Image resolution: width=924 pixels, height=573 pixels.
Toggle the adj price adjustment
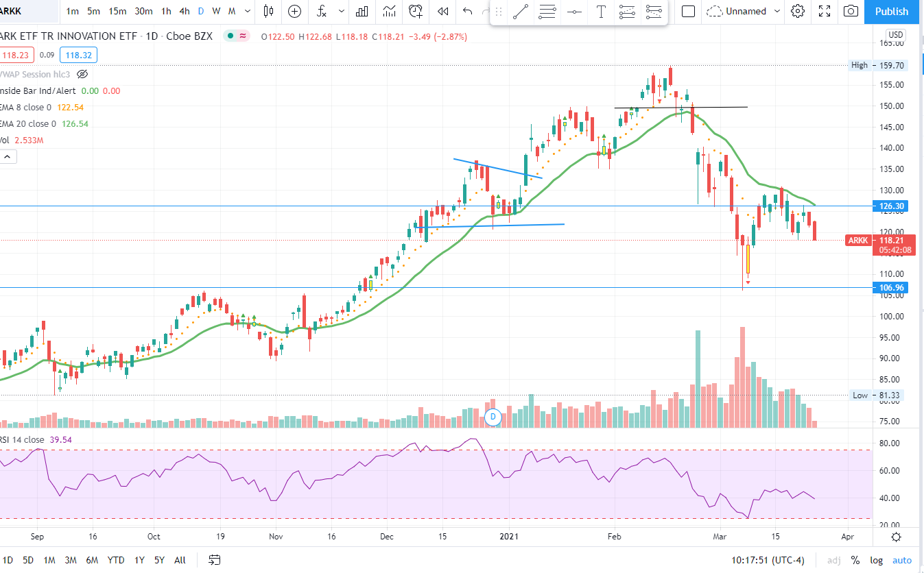[x=834, y=560]
